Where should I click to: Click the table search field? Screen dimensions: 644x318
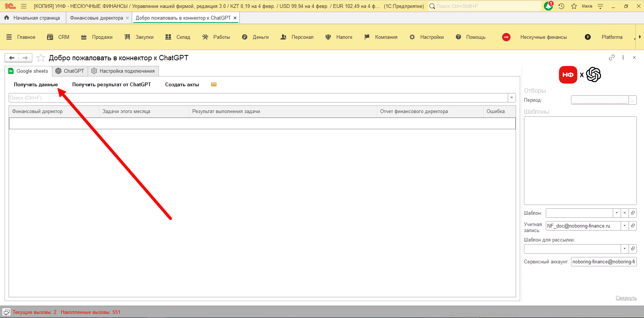click(258, 98)
